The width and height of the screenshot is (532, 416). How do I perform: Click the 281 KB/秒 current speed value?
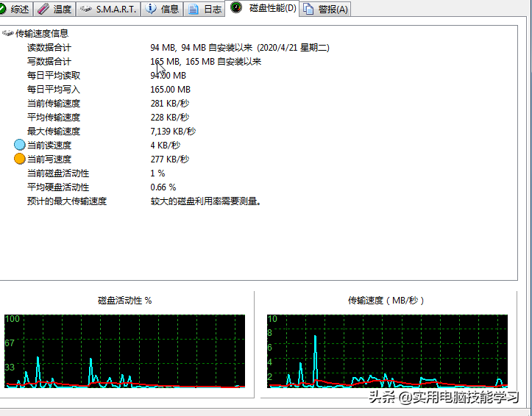pos(170,103)
